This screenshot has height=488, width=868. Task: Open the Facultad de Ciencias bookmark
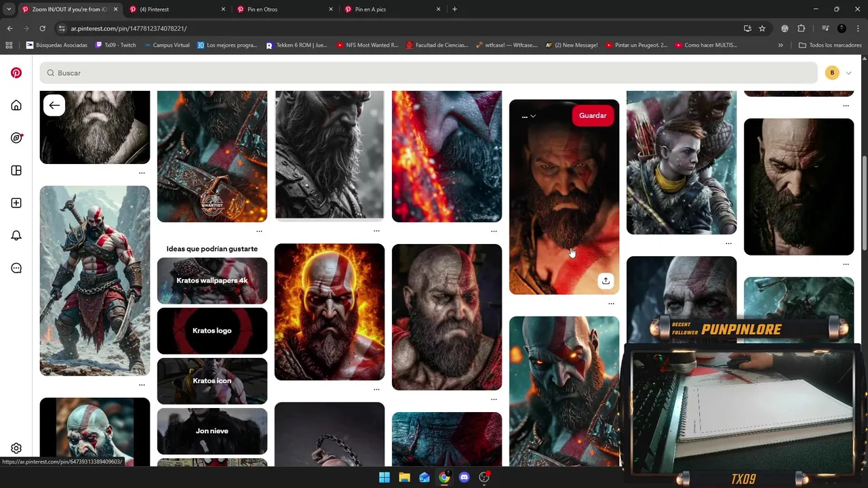(x=437, y=45)
